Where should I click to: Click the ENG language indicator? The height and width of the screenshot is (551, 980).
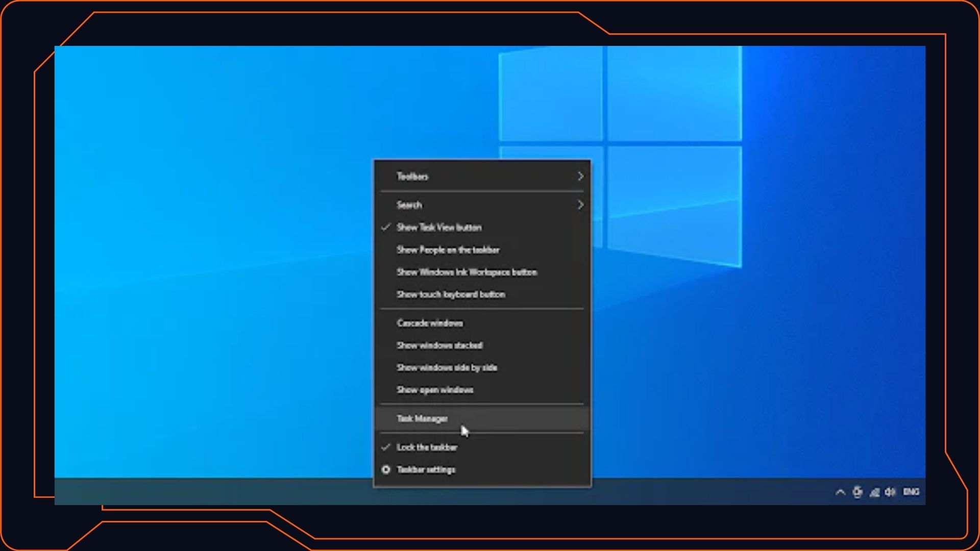pyautogui.click(x=912, y=492)
